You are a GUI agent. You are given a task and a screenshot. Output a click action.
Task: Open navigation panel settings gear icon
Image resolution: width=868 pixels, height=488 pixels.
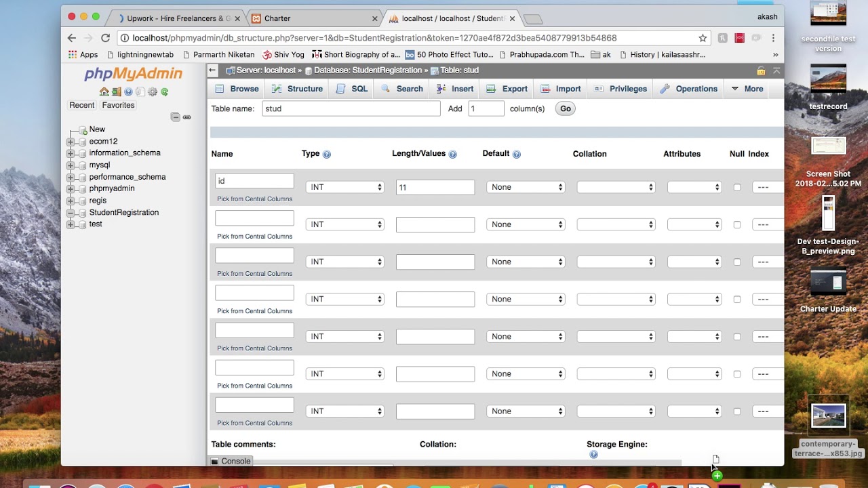tap(153, 91)
